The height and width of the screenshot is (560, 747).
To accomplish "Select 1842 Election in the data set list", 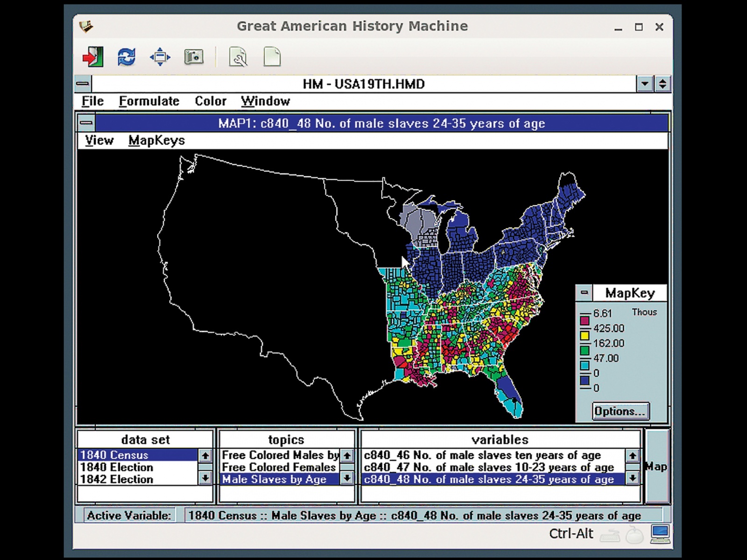I will (138, 479).
